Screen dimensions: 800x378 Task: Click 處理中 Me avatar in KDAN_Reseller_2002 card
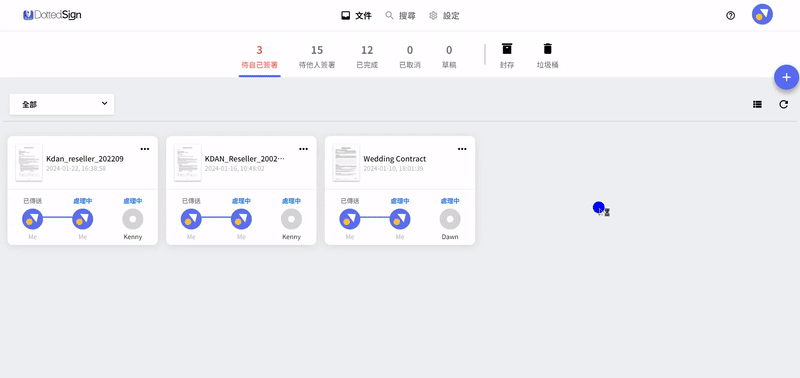pyautogui.click(x=241, y=219)
